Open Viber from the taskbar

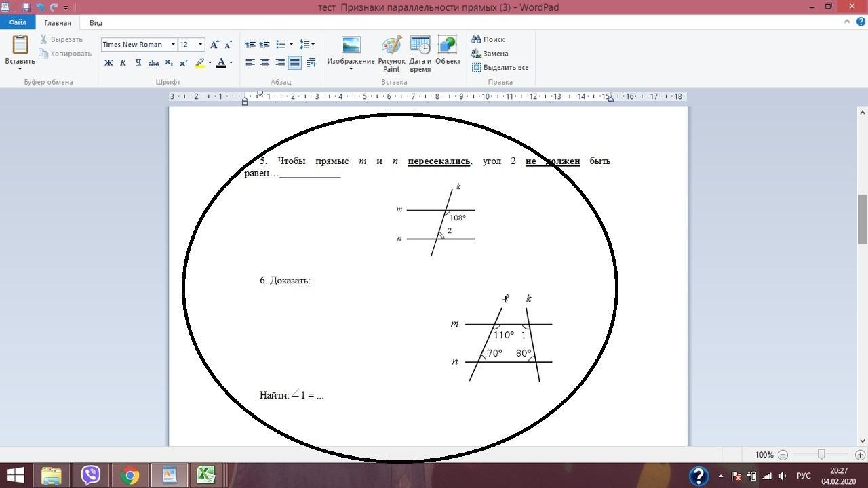tap(91, 475)
